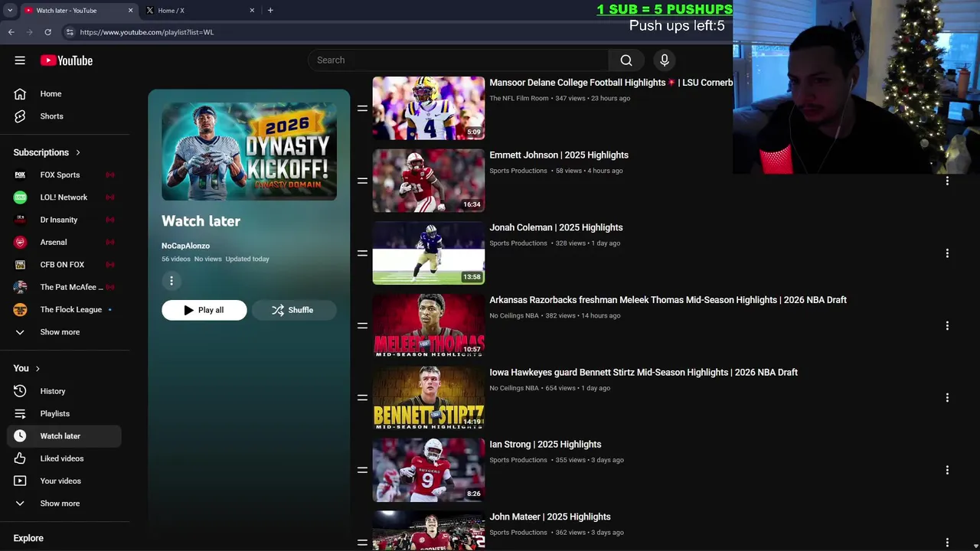Click the Play all button

pyautogui.click(x=204, y=310)
